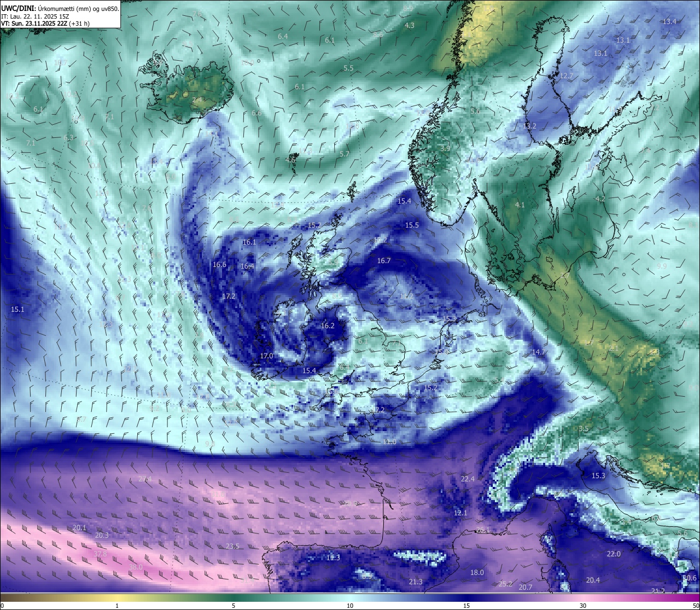The image size is (700, 610).
Task: Click the map value '12.1'
Action: (x=460, y=513)
